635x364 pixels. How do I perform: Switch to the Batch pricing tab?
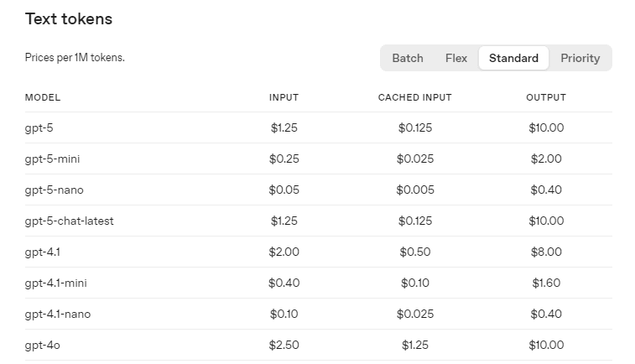[x=408, y=58]
